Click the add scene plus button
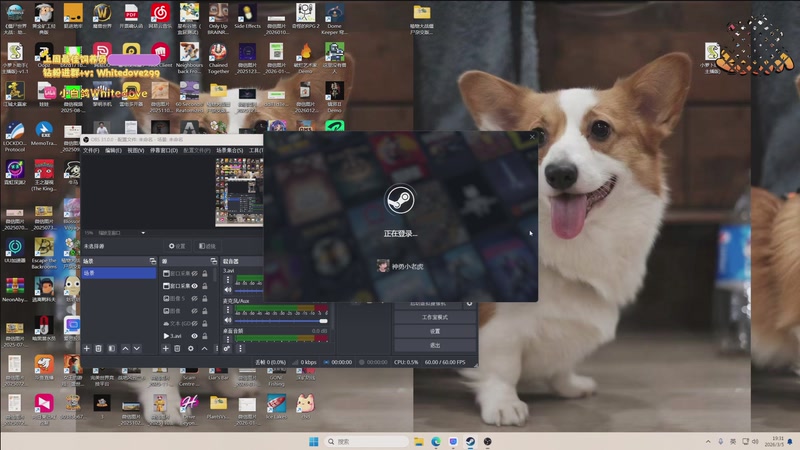 [x=87, y=348]
